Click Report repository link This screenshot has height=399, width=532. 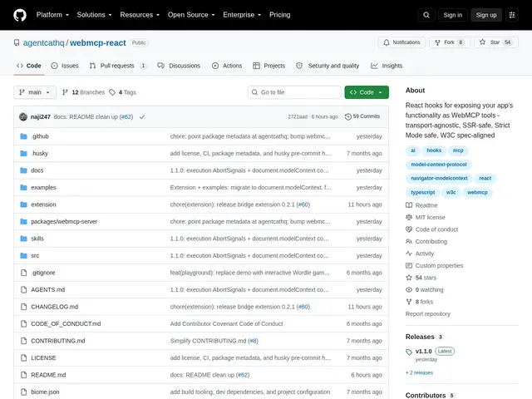[x=427, y=314]
